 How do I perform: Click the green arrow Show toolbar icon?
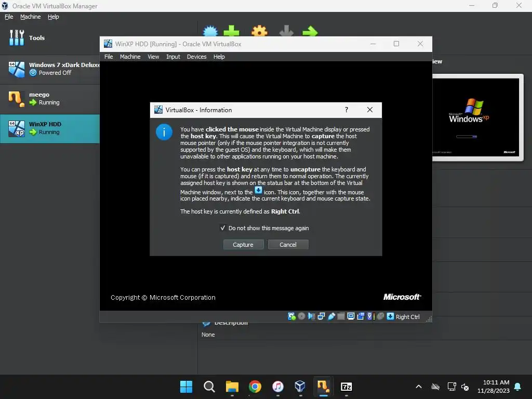pos(310,32)
